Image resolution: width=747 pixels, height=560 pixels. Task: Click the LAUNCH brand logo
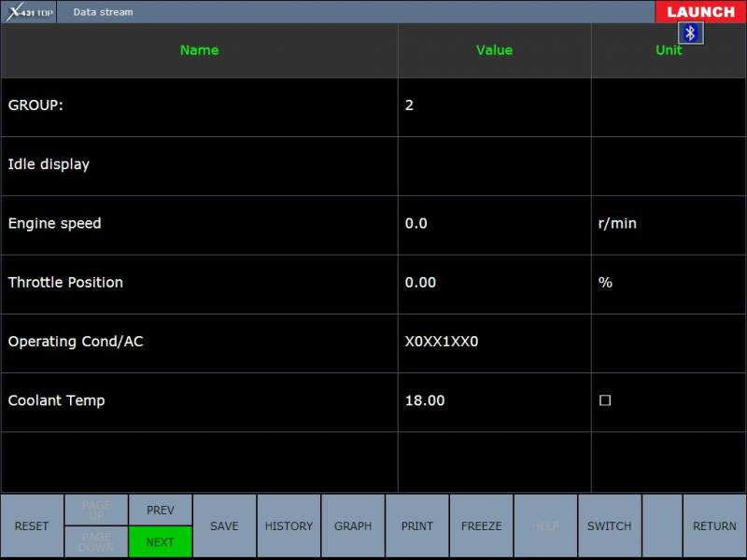pos(700,12)
